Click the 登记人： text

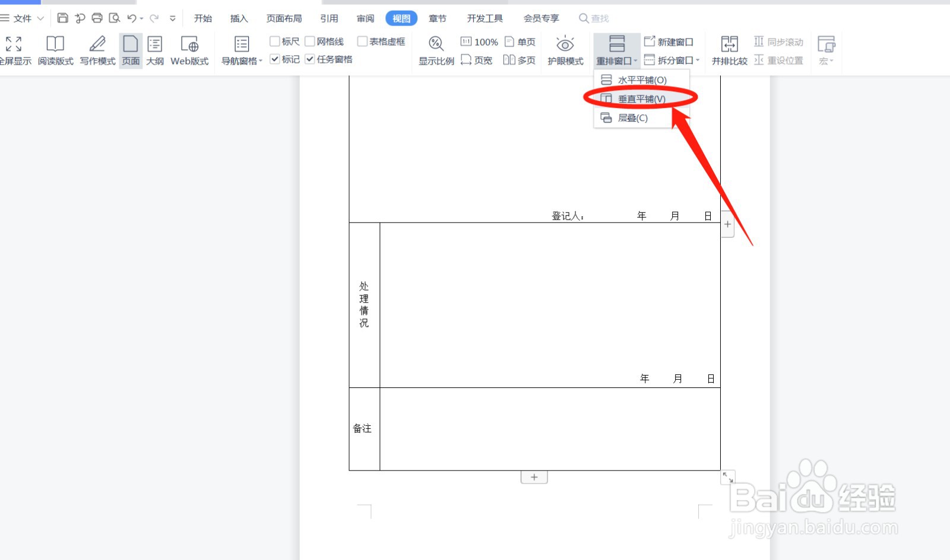pyautogui.click(x=568, y=216)
